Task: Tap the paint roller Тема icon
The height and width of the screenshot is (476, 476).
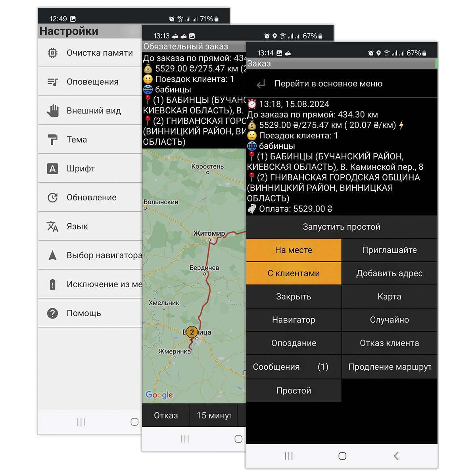Action: (52, 140)
